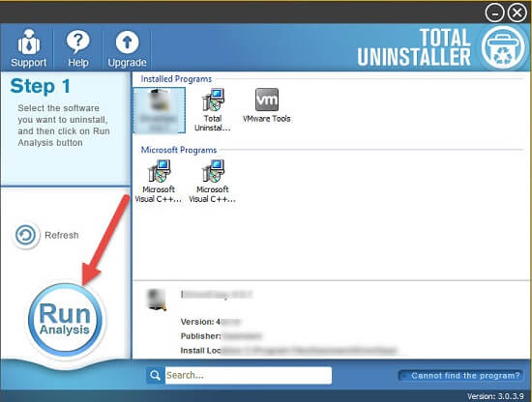Focus the Search input field
Viewport: 532px width, 402px height.
pos(249,375)
